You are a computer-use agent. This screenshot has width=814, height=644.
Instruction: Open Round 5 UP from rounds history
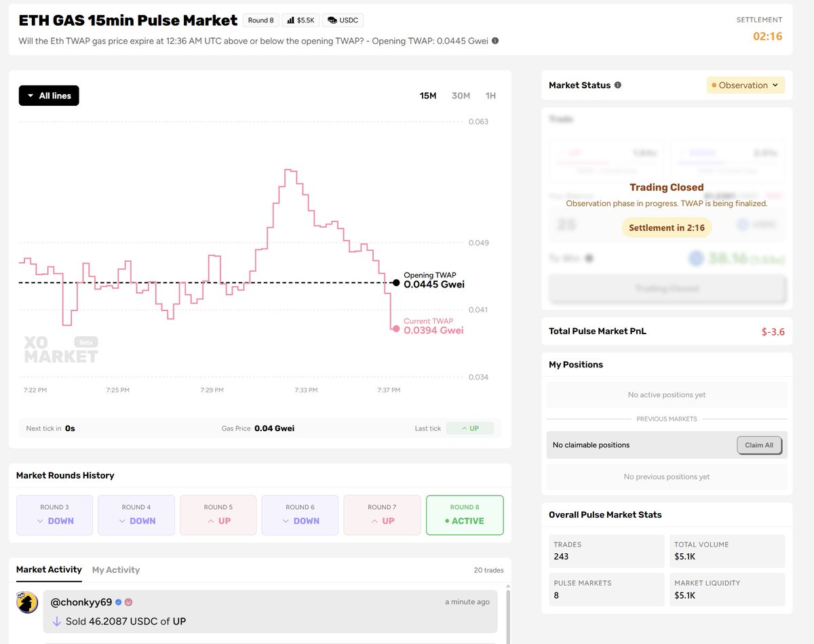pos(218,515)
